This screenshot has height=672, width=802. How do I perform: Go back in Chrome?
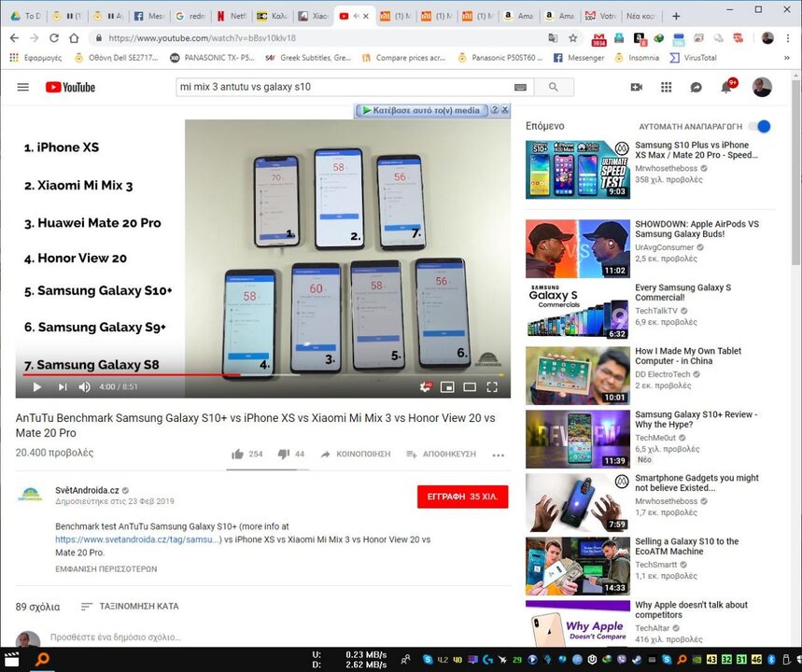[x=14, y=38]
